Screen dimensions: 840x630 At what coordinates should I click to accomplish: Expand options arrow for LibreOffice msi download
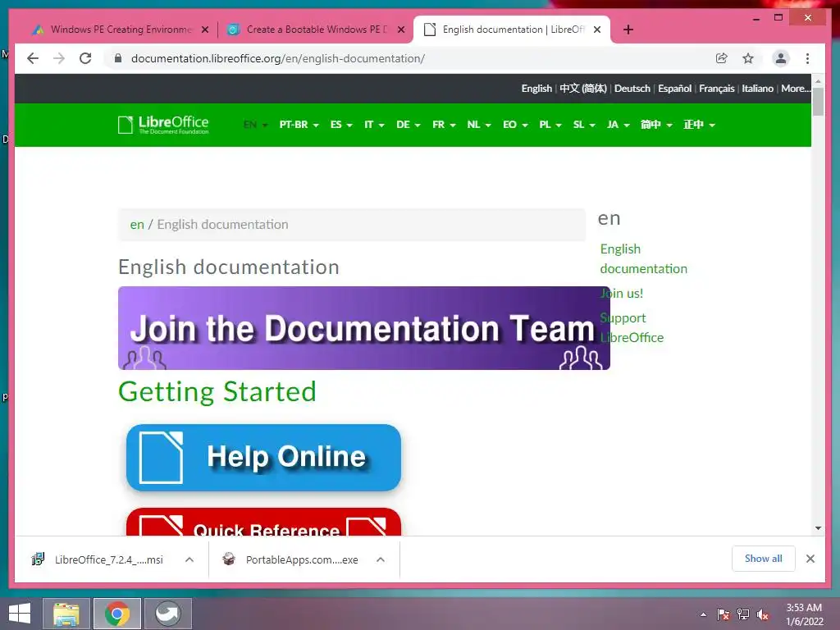click(x=189, y=559)
